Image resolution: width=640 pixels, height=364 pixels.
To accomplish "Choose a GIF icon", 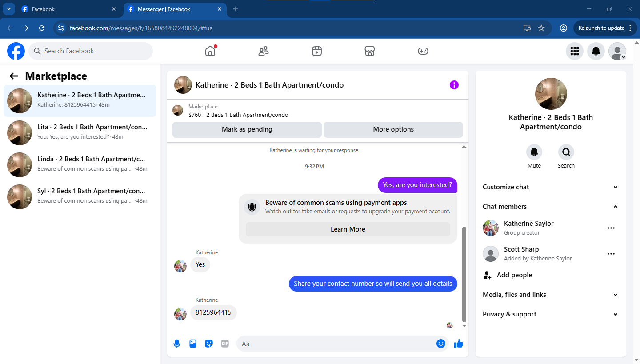I will pyautogui.click(x=225, y=344).
